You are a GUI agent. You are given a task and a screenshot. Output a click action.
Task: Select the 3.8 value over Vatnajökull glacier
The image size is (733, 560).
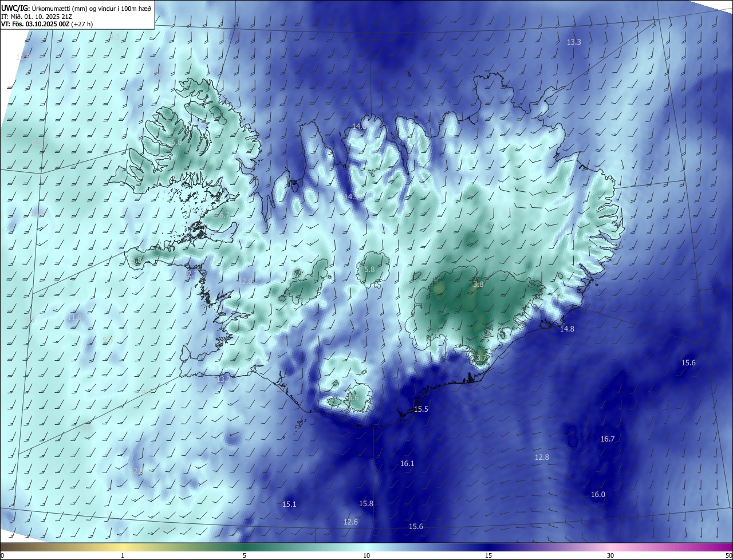pyautogui.click(x=478, y=285)
